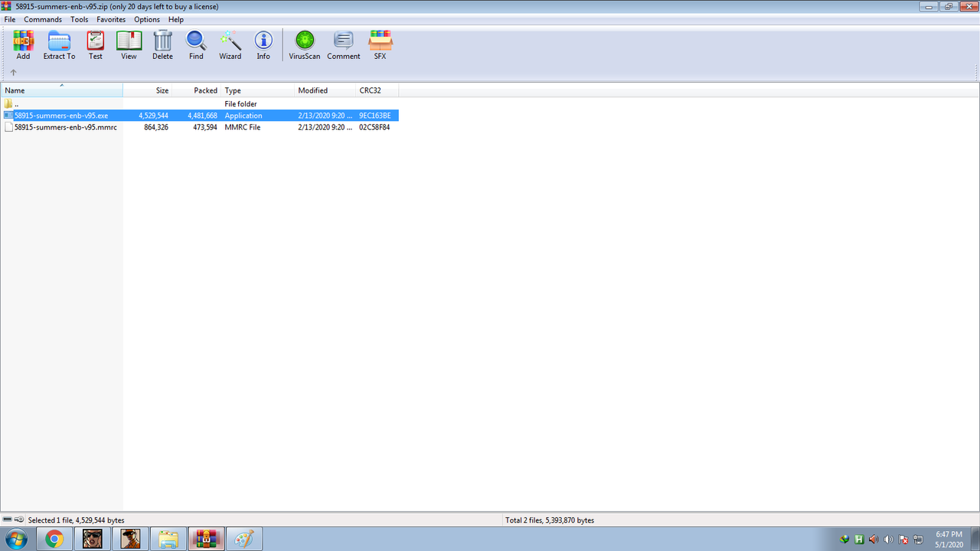Open the Windows Start menu
Viewport: 980px width, 551px height.
coord(15,539)
